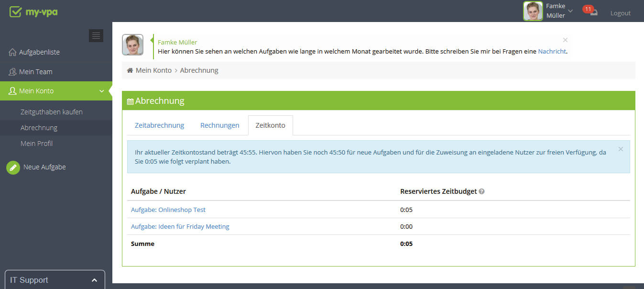Click the Mein Team people icon

12,72
